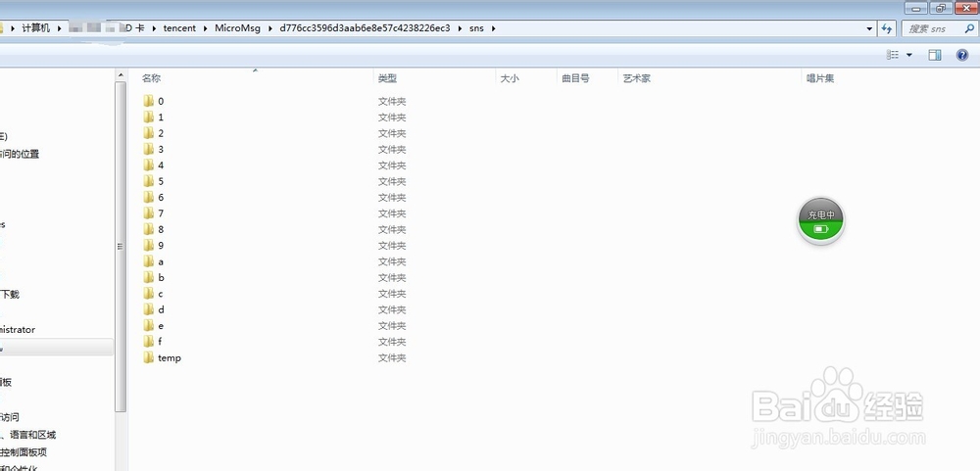Image resolution: width=980 pixels, height=471 pixels.
Task: Refresh the current folder location
Action: 886,28
